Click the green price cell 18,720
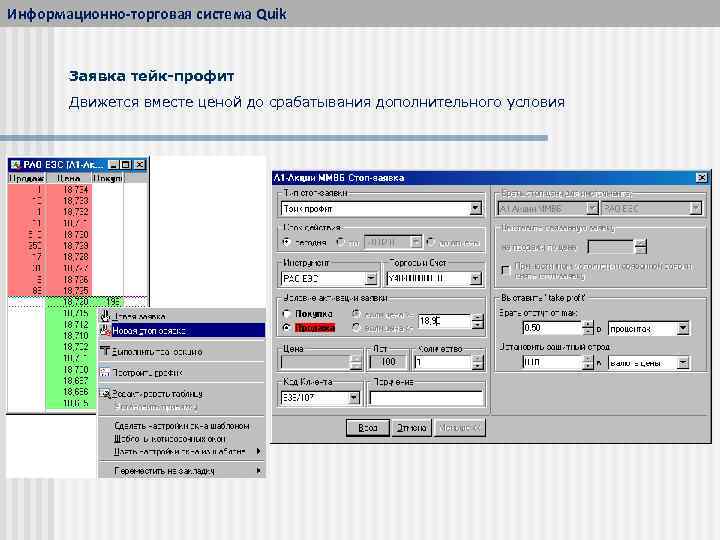Viewport: 720px width, 540px height. [69, 302]
